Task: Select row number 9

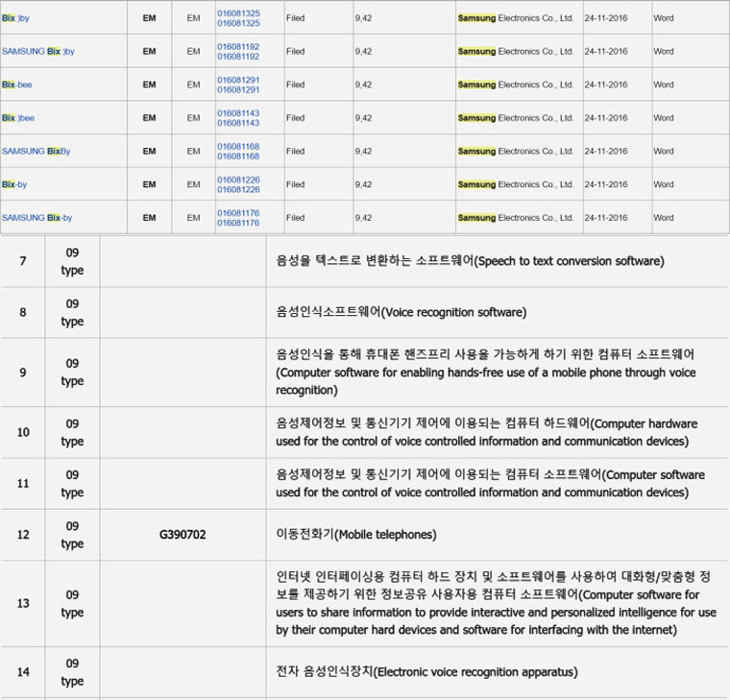Action: click(x=23, y=373)
